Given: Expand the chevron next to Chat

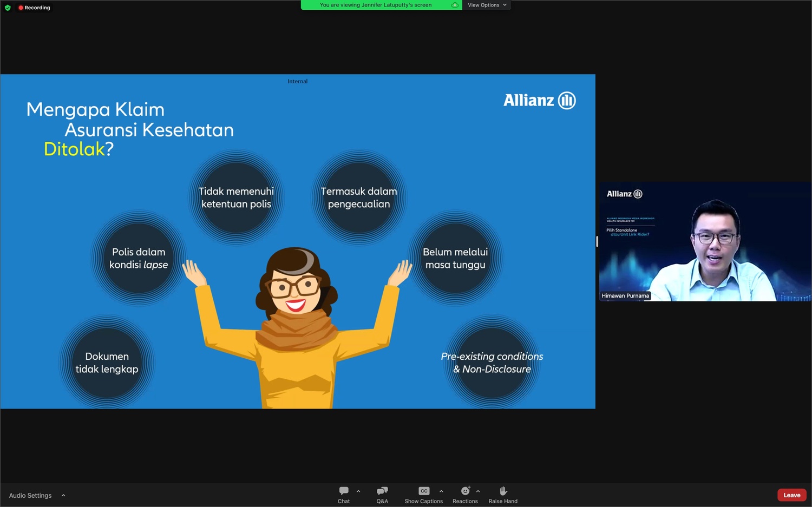Looking at the screenshot, I should pos(358,491).
